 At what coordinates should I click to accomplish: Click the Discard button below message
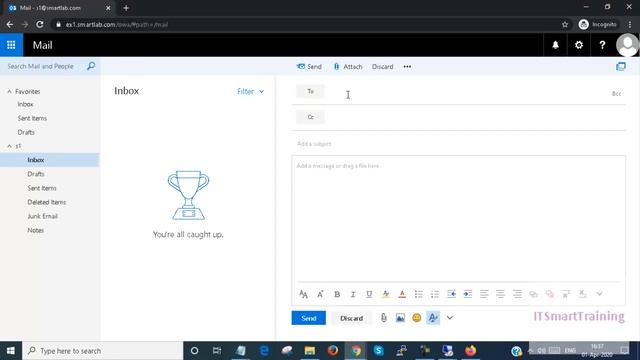pos(351,318)
